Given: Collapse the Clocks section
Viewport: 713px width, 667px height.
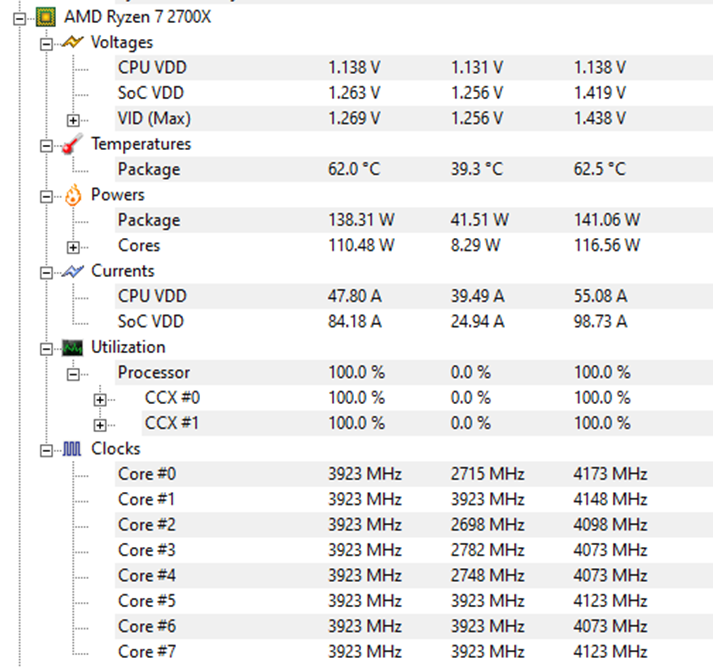Looking at the screenshot, I should pos(46,449).
